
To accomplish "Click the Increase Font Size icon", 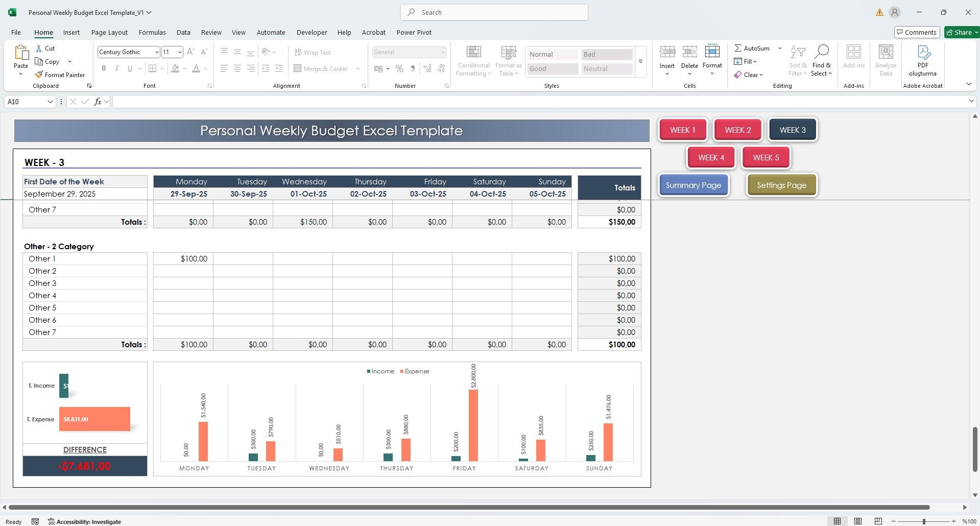I will [x=190, y=52].
